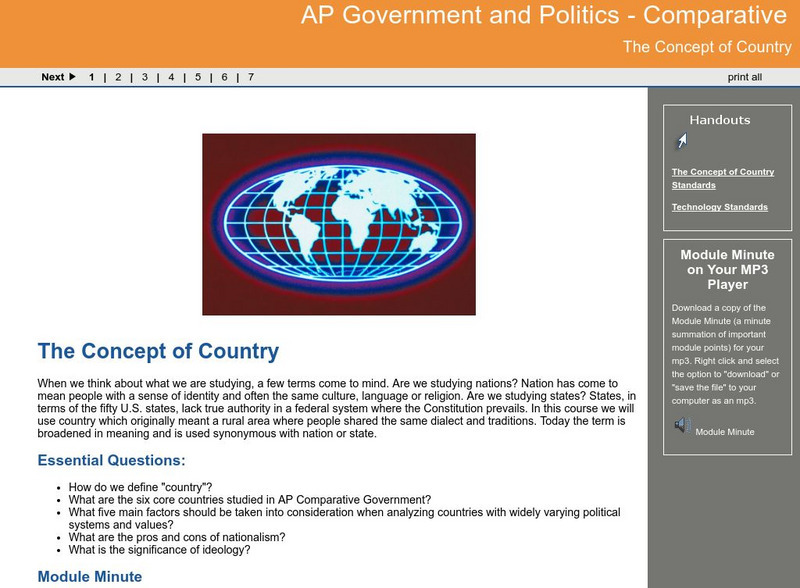This screenshot has height=588, width=800.
Task: Go to page 2 of the module
Action: click(x=119, y=75)
